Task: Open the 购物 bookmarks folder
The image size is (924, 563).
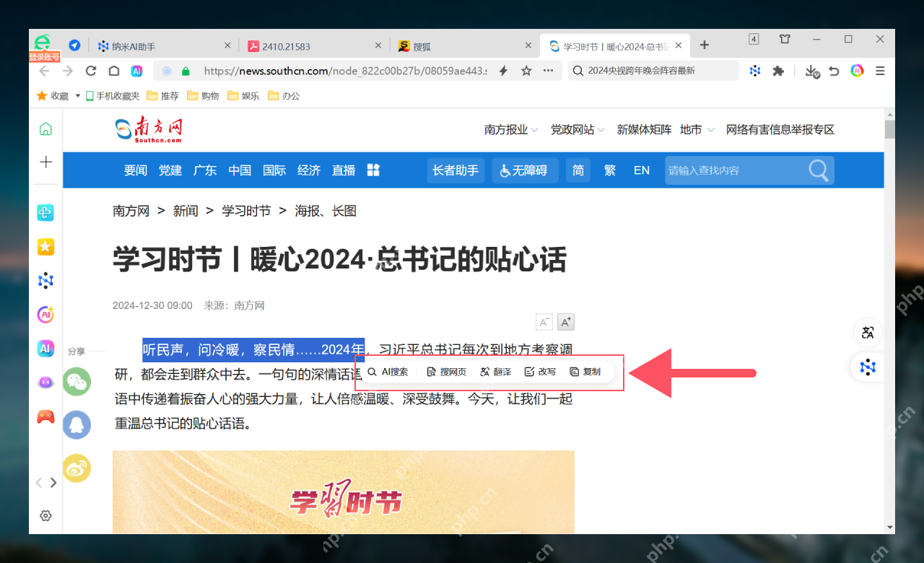Action: click(204, 95)
